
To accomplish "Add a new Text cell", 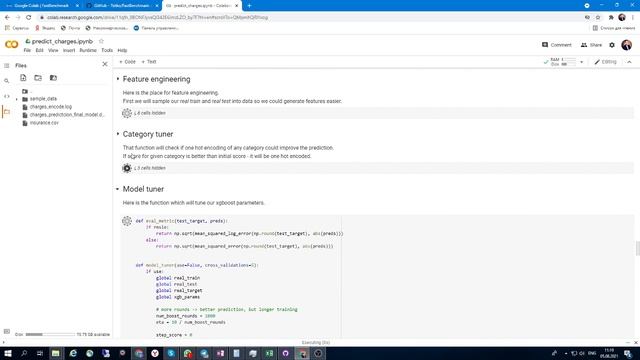I will 149,62.
